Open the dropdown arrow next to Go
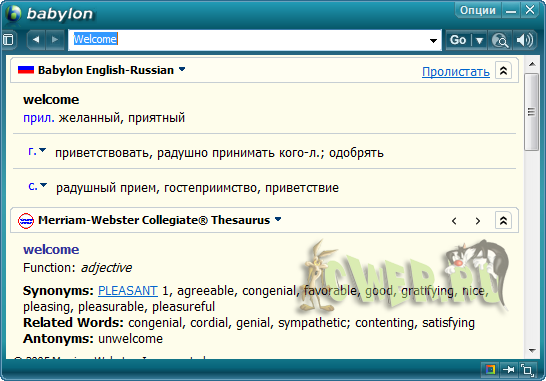The image size is (546, 381). [479, 40]
